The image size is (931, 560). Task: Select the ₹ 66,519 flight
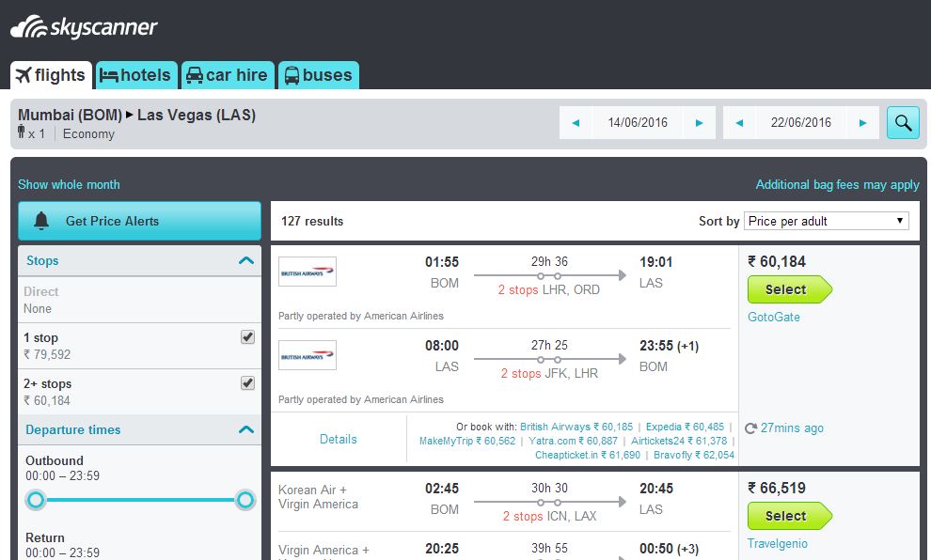(x=789, y=516)
